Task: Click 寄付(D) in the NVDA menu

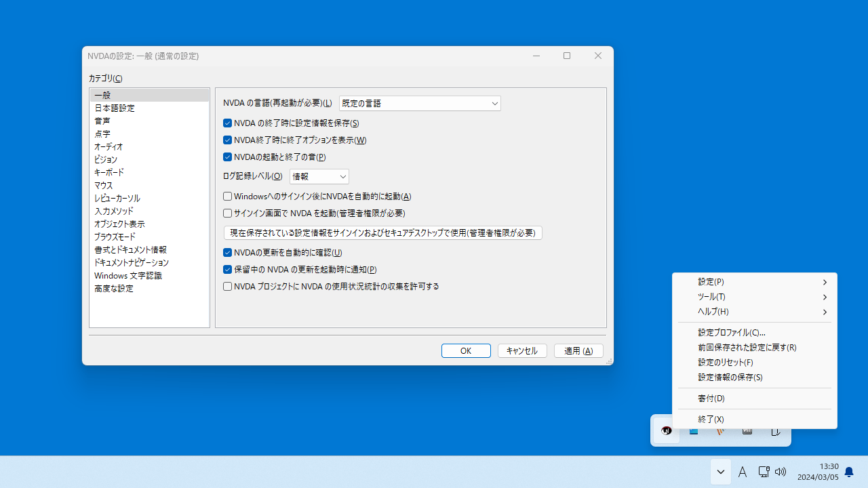Action: pyautogui.click(x=755, y=399)
